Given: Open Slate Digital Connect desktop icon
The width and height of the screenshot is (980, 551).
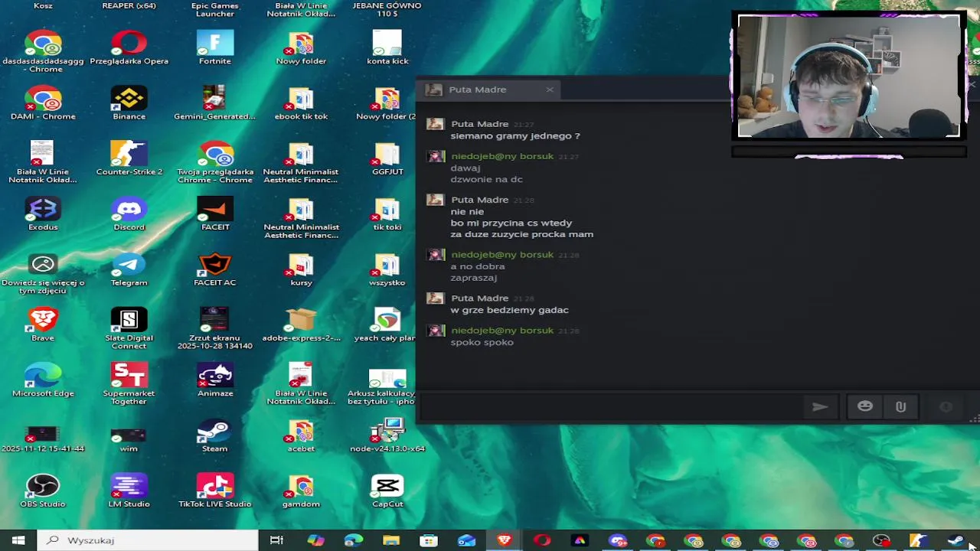Looking at the screenshot, I should tap(129, 328).
